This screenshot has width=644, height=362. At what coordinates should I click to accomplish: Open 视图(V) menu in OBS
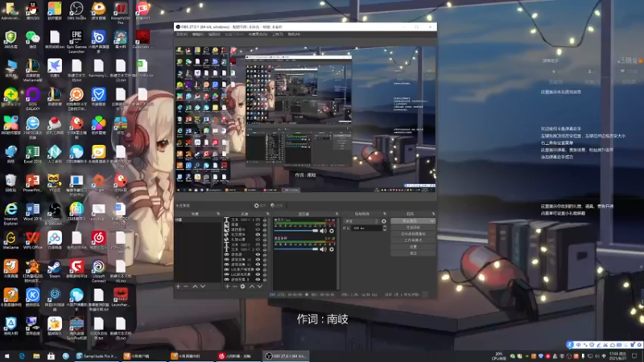tap(214, 35)
